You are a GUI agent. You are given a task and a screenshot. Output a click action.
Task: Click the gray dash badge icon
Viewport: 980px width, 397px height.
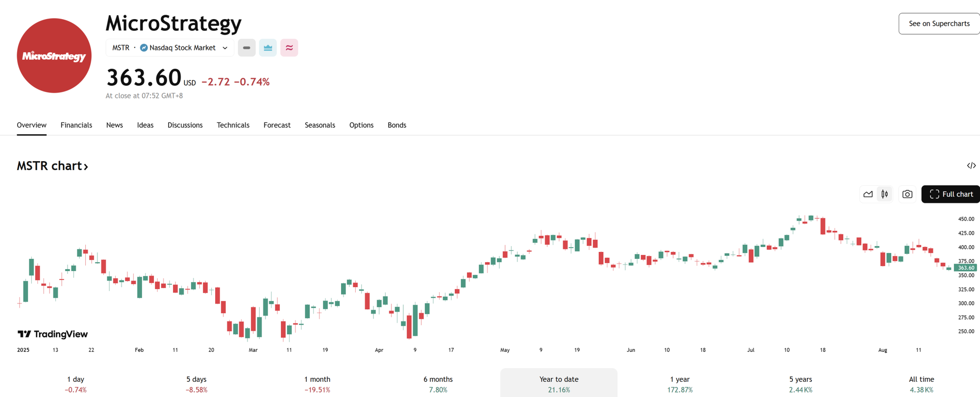click(246, 48)
